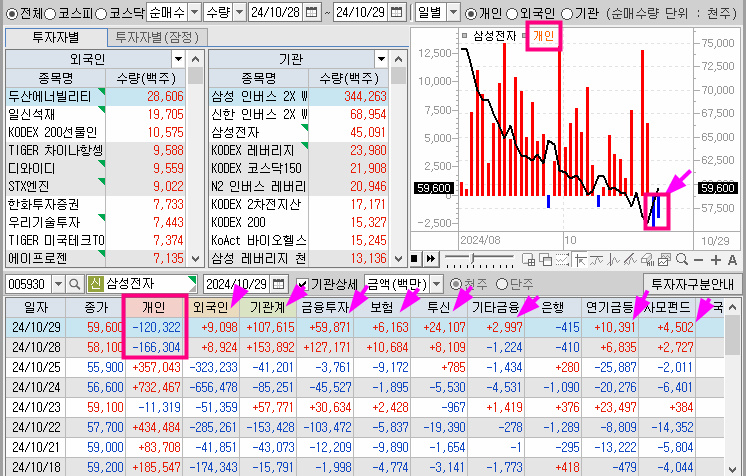746x476 pixels.
Task: Click the 개인 column header
Action: (154, 307)
